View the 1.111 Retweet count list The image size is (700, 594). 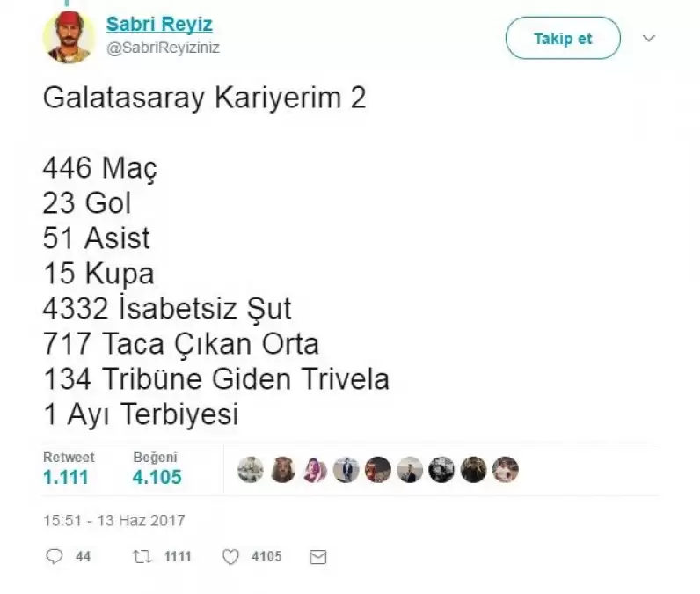[x=66, y=477]
